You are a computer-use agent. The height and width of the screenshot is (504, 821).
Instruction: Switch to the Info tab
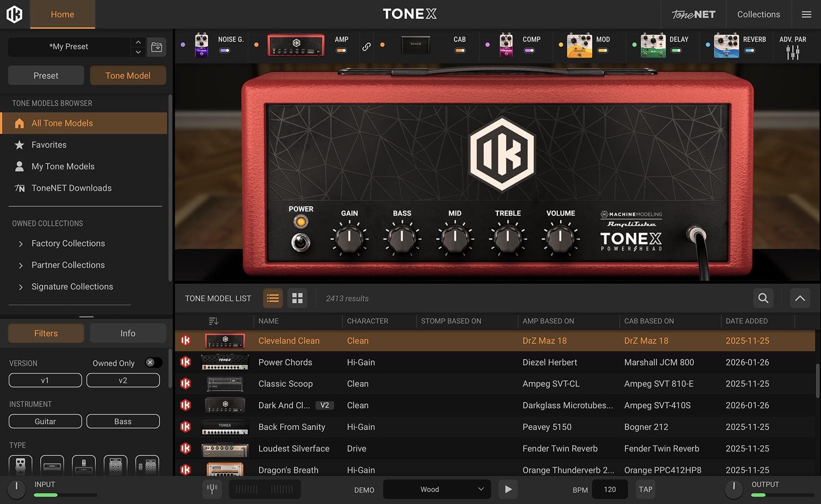coord(128,333)
